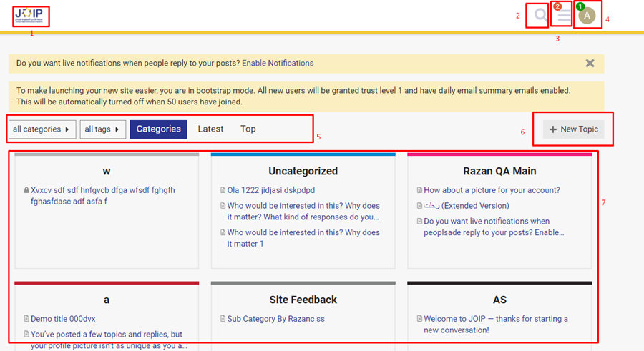Screen dimensions: 644x351
Task: Open the Uncategorized category heading
Action: tap(303, 172)
